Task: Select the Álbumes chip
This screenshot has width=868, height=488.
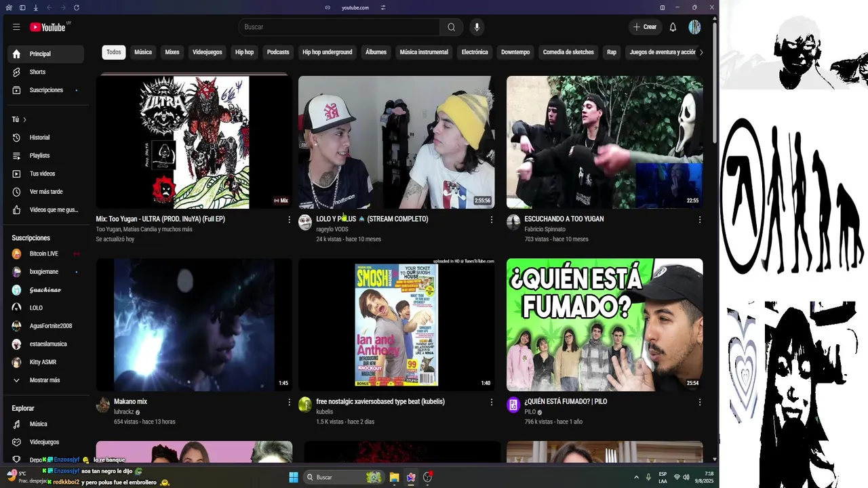Action: pyautogui.click(x=376, y=52)
